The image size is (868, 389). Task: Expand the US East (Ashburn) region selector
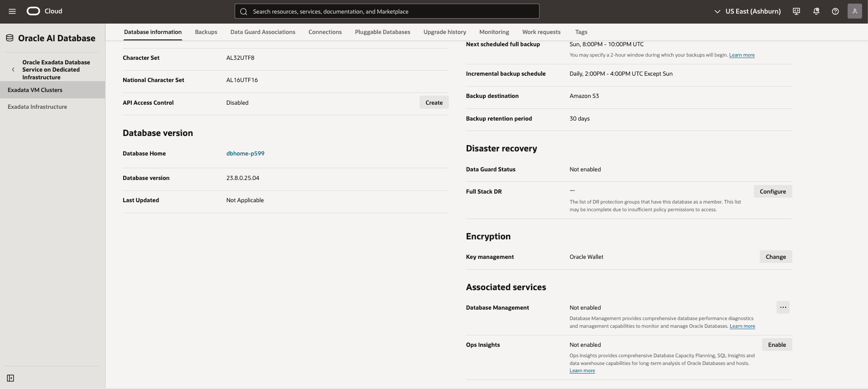pyautogui.click(x=747, y=11)
